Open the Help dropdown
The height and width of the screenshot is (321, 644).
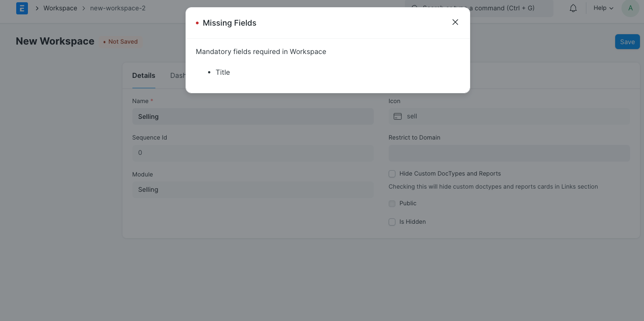[x=603, y=8]
